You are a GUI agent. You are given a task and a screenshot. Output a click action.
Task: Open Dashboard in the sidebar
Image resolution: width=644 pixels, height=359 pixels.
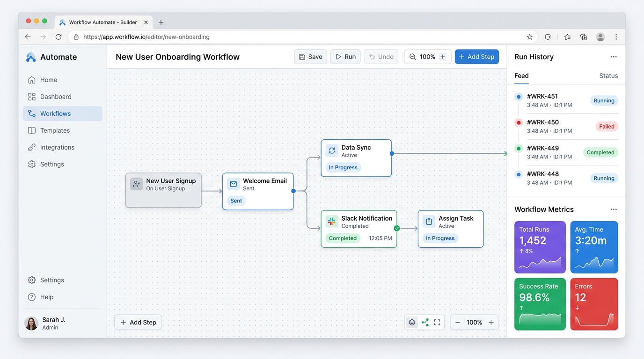[63, 97]
